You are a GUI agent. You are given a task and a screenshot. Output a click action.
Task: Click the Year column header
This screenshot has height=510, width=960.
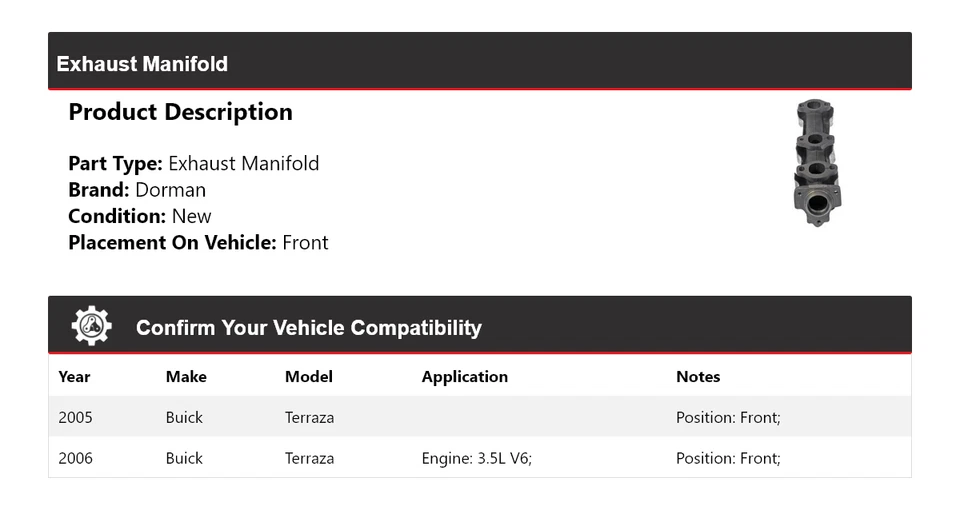point(74,377)
